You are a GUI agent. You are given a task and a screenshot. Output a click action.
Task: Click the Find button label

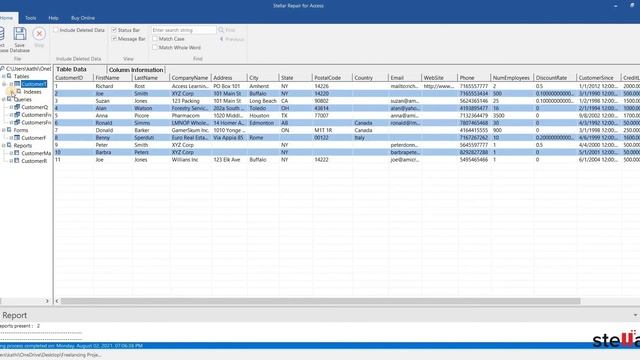(230, 30)
